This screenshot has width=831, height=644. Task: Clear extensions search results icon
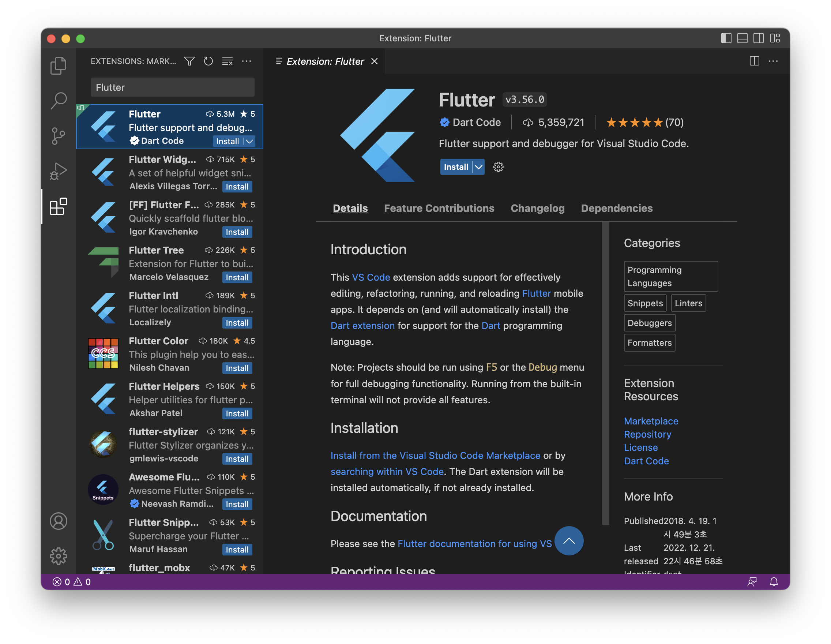[x=228, y=61]
